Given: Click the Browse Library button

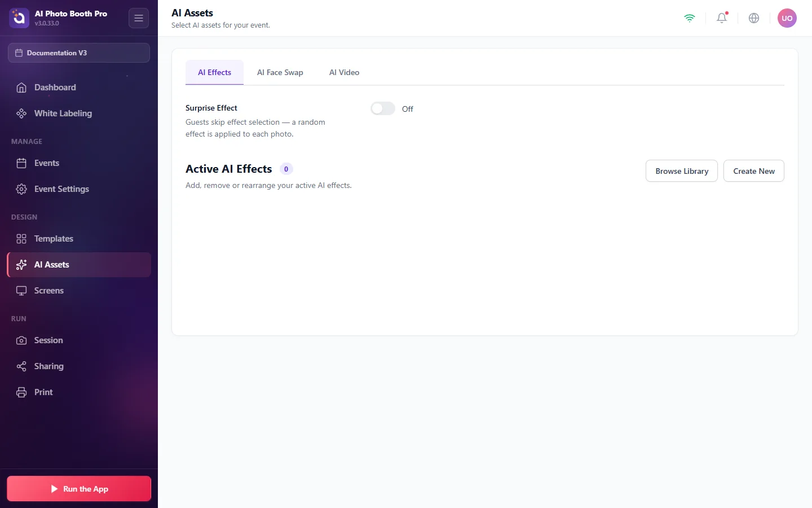Looking at the screenshot, I should [682, 171].
